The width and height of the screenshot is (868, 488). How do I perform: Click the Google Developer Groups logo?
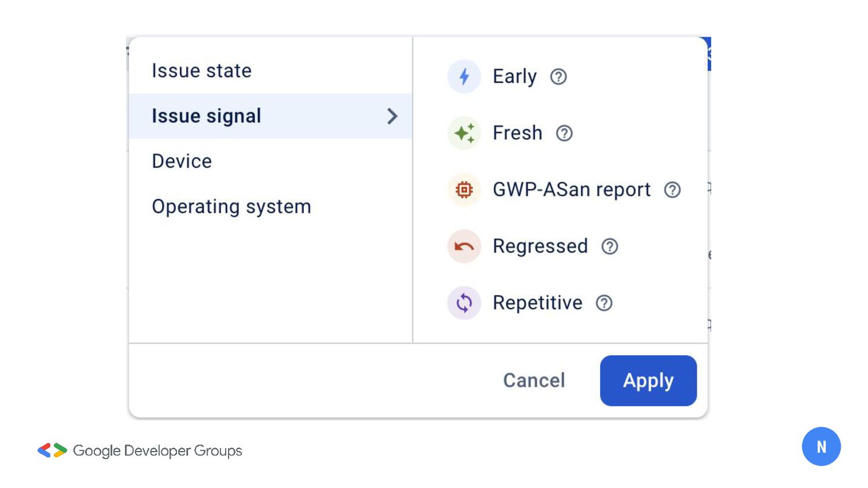tap(140, 450)
